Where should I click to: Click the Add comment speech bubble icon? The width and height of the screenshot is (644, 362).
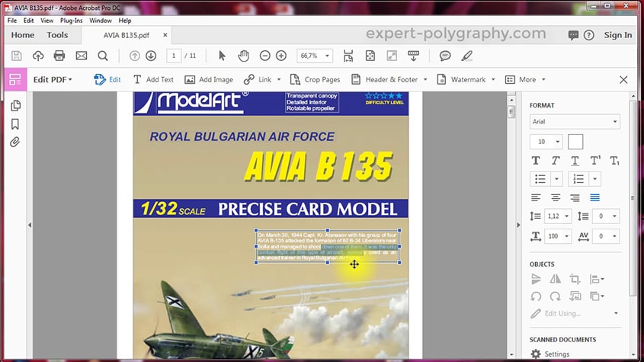tap(445, 56)
